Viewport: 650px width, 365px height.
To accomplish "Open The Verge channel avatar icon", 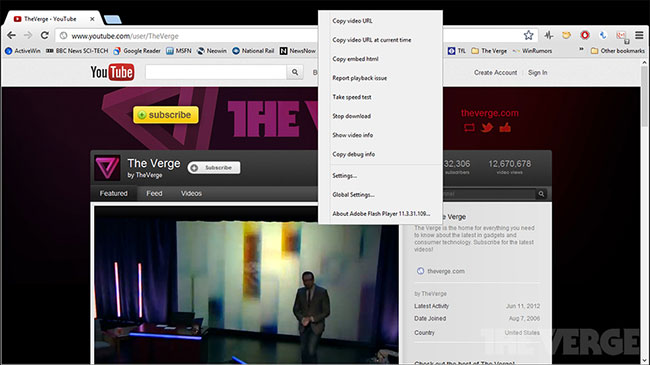I will 107,168.
